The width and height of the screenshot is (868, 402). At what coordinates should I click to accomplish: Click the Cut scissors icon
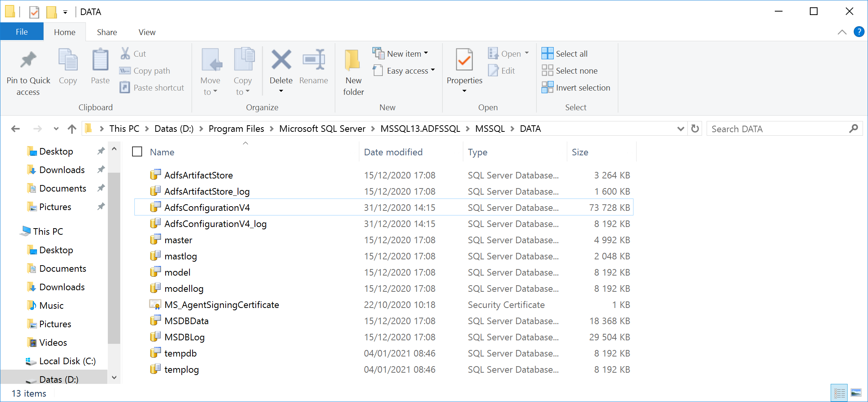coord(125,53)
